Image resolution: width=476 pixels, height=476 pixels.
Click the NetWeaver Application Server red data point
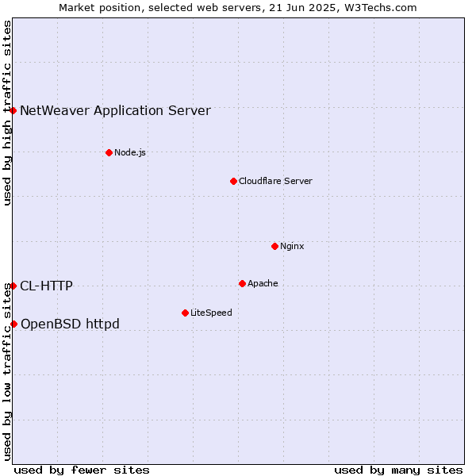point(13,110)
